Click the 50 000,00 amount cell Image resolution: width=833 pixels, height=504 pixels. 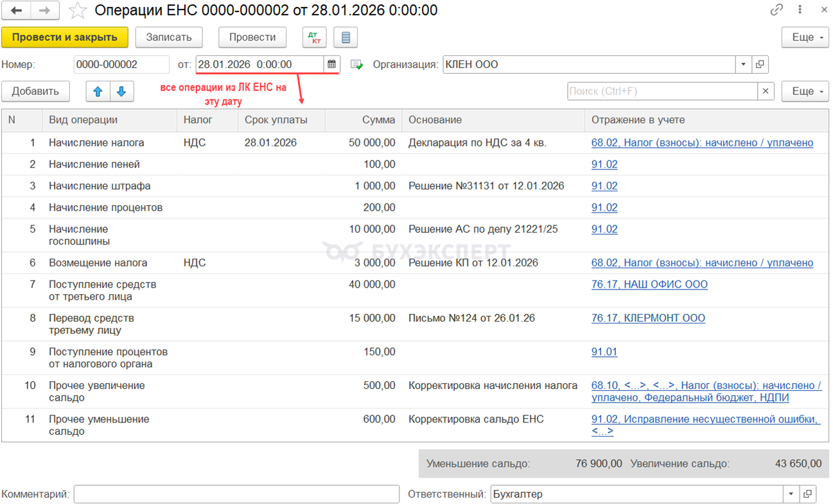point(364,143)
